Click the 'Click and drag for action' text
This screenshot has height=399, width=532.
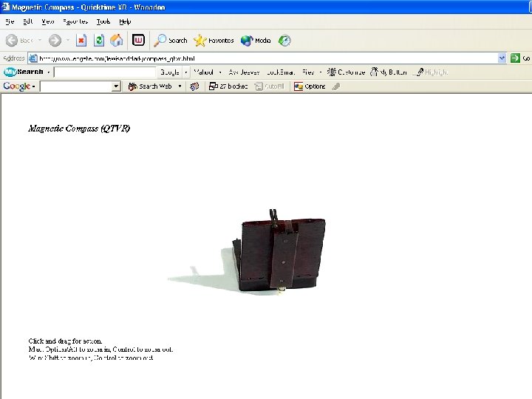[65, 341]
